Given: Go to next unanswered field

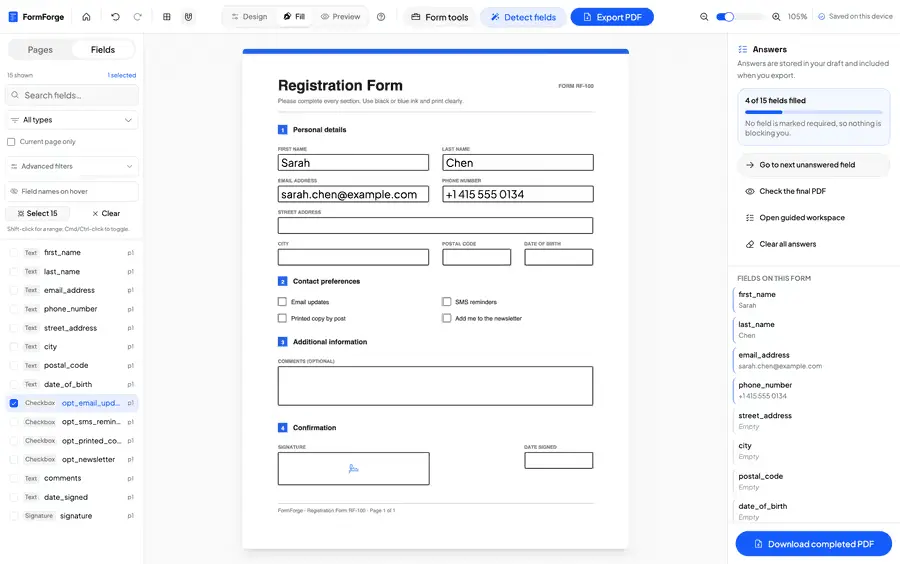Looking at the screenshot, I should (x=813, y=165).
